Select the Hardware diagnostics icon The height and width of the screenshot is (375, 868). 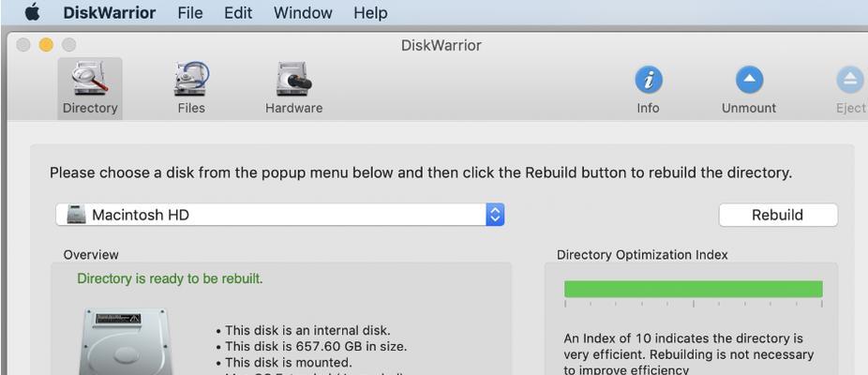click(293, 79)
